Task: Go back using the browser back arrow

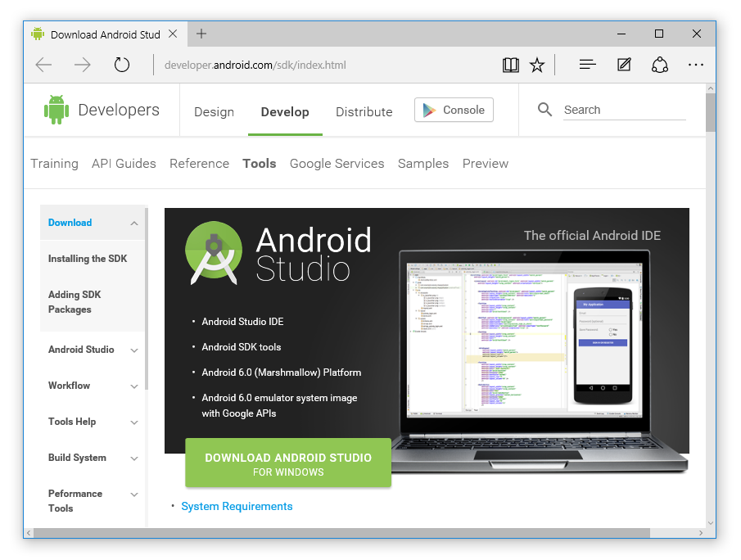Action: pos(43,65)
